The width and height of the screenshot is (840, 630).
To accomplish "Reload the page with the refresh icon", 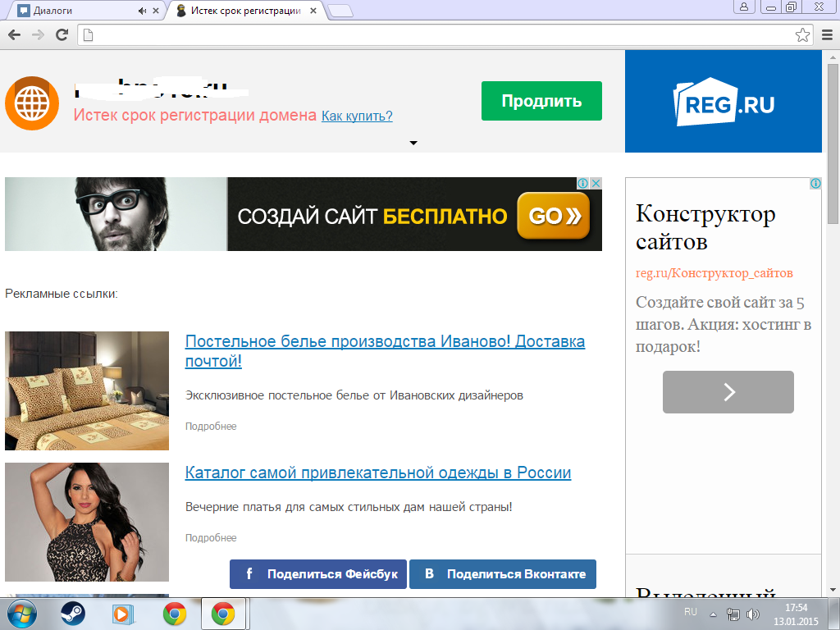I will click(x=62, y=35).
